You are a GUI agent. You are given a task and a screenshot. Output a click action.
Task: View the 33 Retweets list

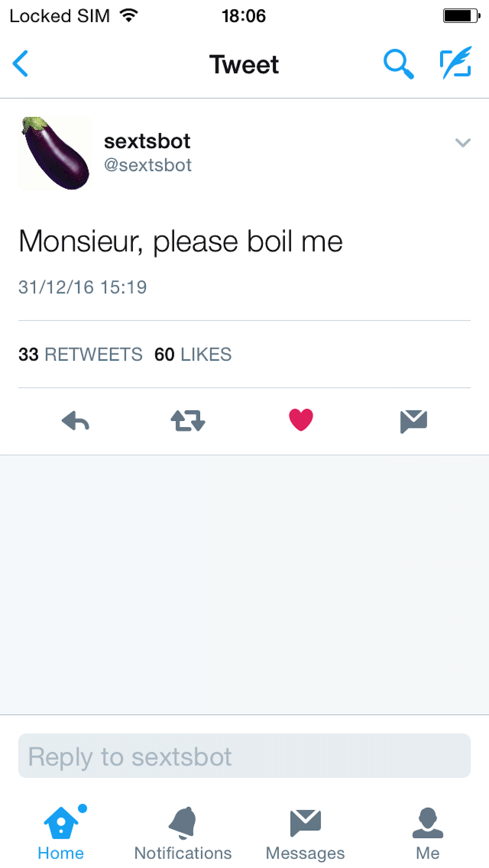[x=81, y=354]
